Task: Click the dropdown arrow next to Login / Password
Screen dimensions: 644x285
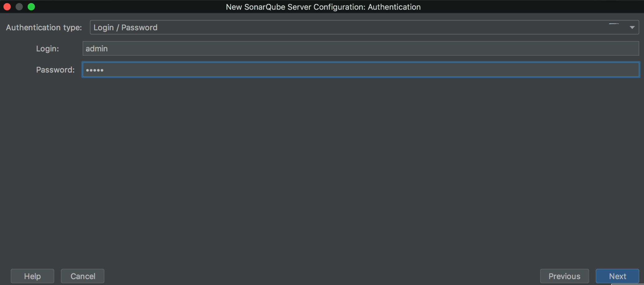Action: tap(632, 27)
